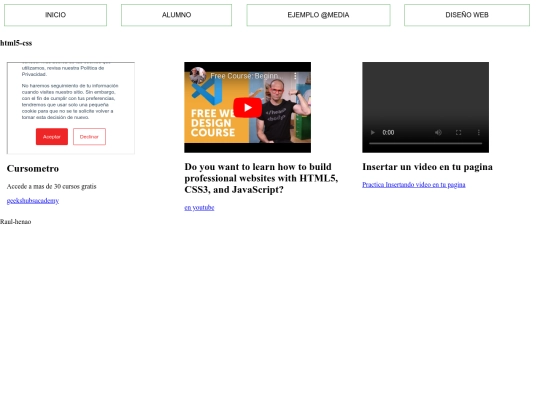Viewport: 540px width, 405px height.
Task: Enter fullscreen on the video player
Action: point(458,132)
